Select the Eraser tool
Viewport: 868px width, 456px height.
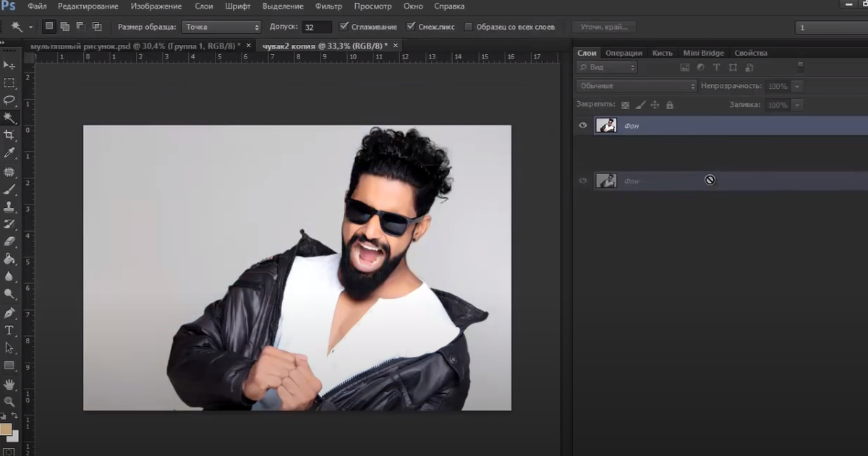[x=9, y=241]
